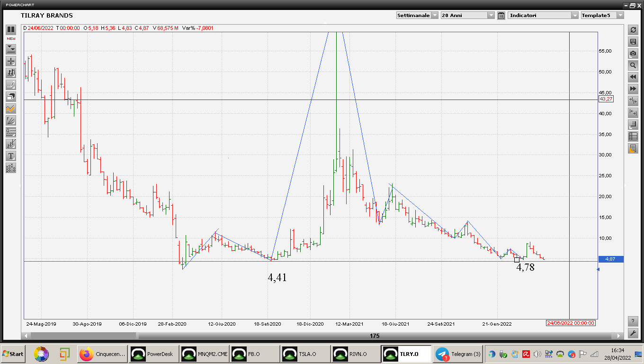Click the wrench settings icon
The width and height of the screenshot is (644, 364).
click(633, 333)
